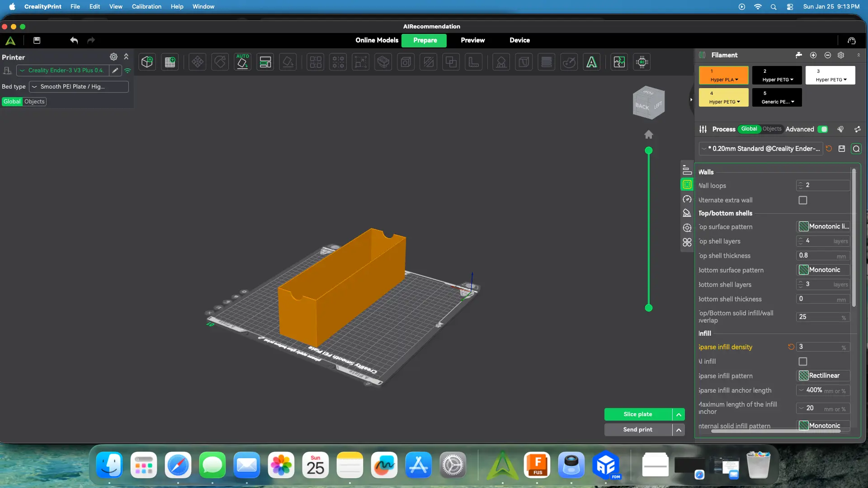Open the Text emboss tool

click(591, 62)
